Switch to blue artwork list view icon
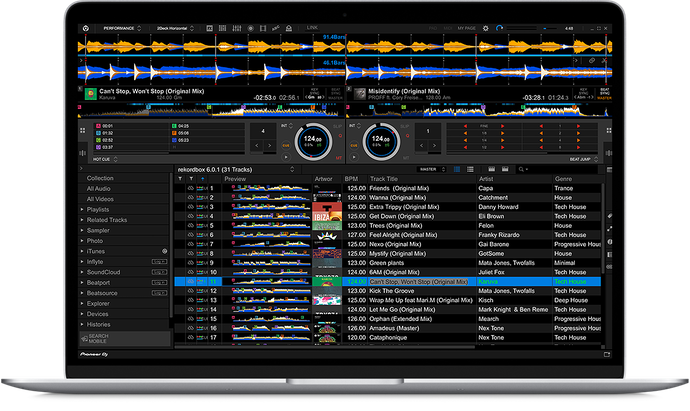The width and height of the screenshot is (690, 411). [457, 169]
